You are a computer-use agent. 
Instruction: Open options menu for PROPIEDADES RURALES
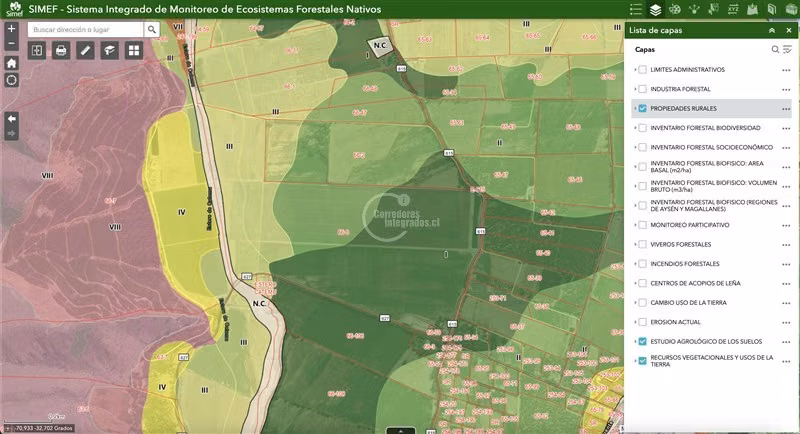(x=786, y=109)
